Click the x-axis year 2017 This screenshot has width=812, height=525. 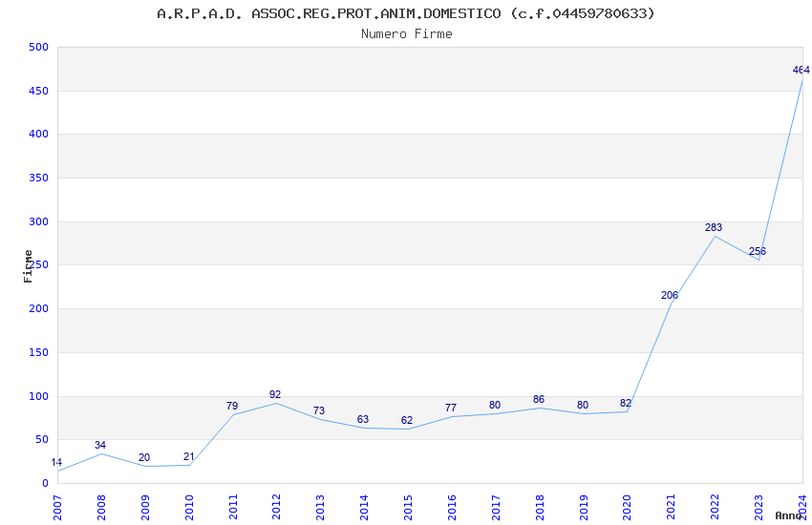[496, 507]
